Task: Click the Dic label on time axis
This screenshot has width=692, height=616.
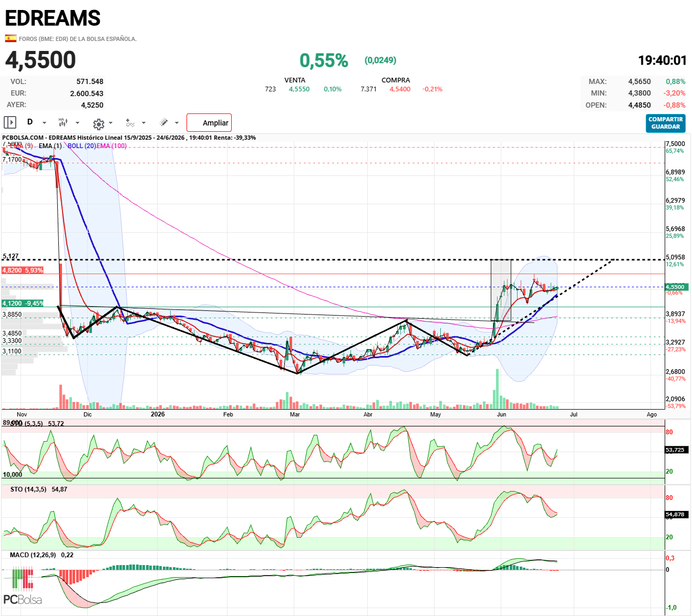Action: point(87,414)
